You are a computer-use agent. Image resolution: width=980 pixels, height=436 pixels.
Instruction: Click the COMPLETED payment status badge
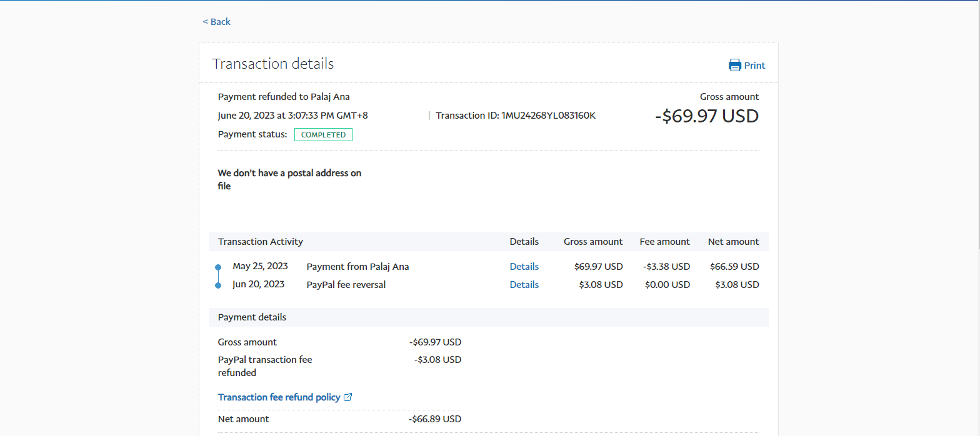point(323,135)
